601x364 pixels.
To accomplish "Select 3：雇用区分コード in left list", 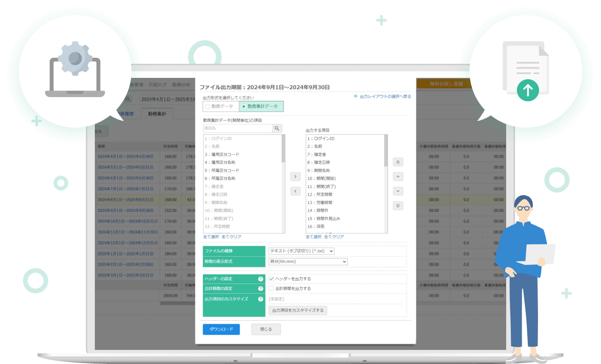I will pos(222,154).
